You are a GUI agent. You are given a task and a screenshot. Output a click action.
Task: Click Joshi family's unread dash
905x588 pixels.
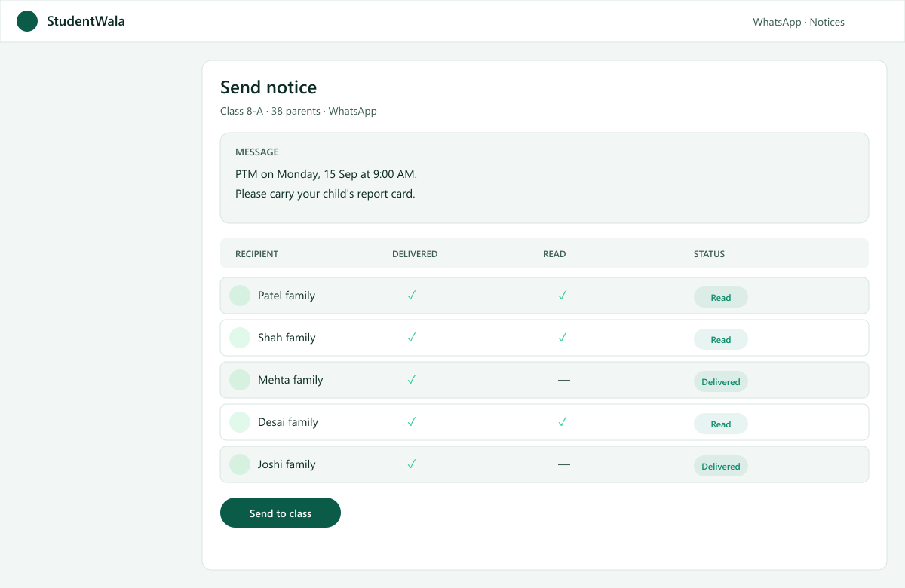coord(564,464)
